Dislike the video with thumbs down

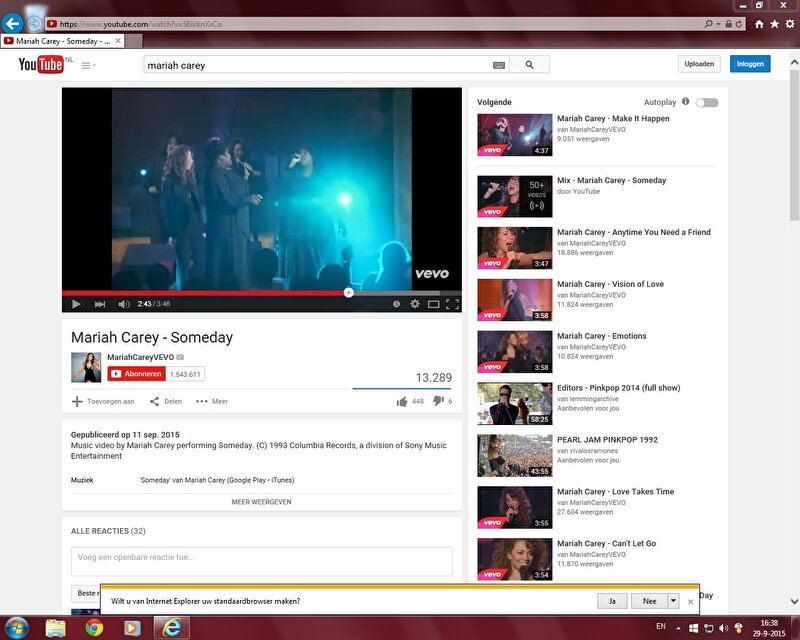click(x=438, y=401)
